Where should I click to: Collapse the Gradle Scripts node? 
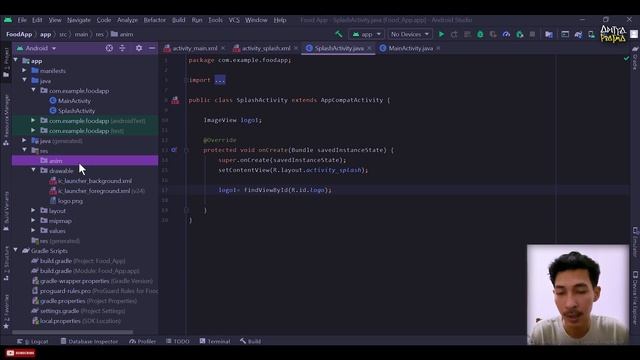coord(16,250)
